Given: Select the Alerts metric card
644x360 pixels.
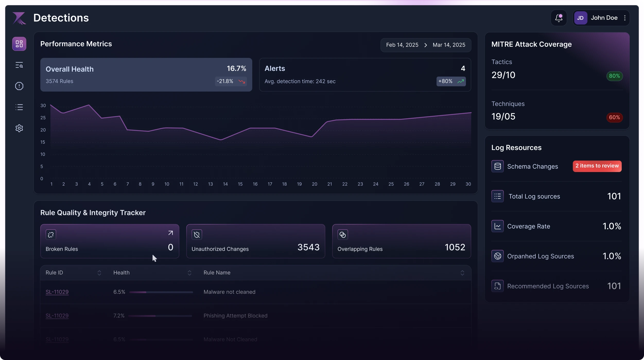Looking at the screenshot, I should [x=365, y=75].
